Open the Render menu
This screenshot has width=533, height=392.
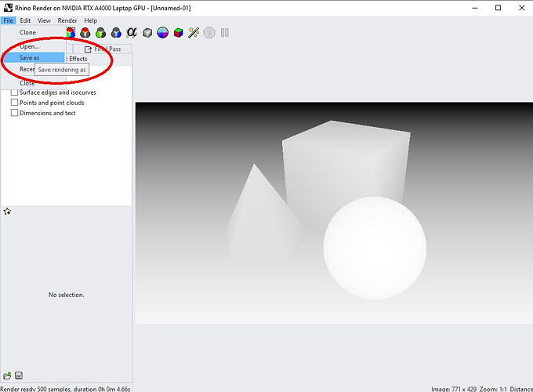(67, 20)
